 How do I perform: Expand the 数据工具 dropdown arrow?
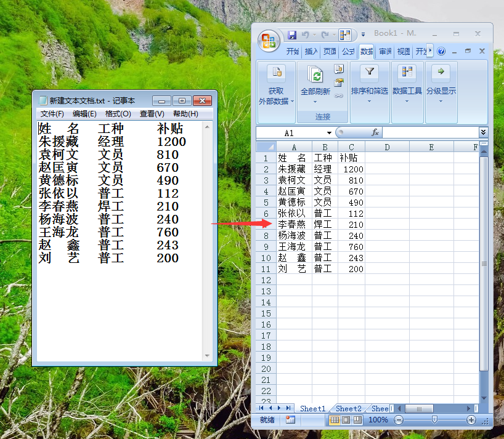pos(407,101)
